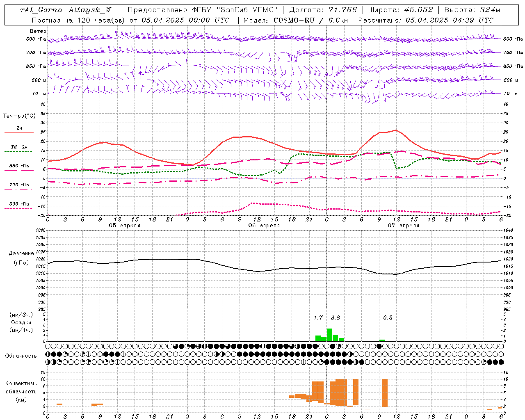
Task: Click the 3.8 precipitation total value
Action: point(335,317)
